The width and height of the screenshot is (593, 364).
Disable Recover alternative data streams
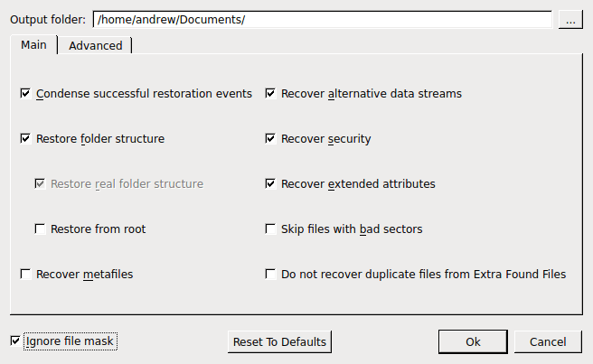pos(270,93)
